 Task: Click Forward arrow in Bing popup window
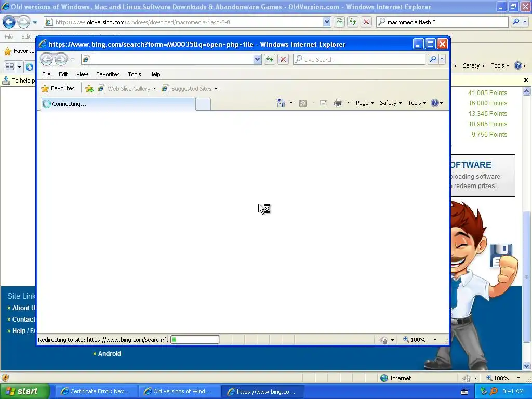point(61,59)
